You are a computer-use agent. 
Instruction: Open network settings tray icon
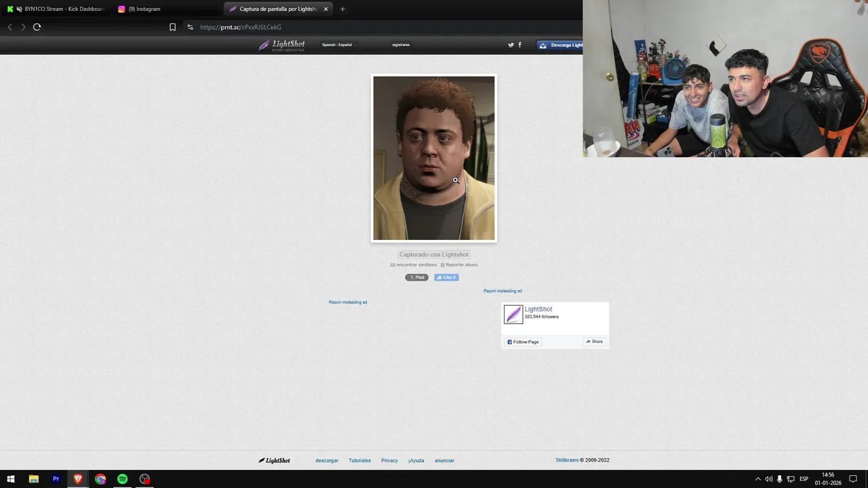pyautogui.click(x=791, y=479)
